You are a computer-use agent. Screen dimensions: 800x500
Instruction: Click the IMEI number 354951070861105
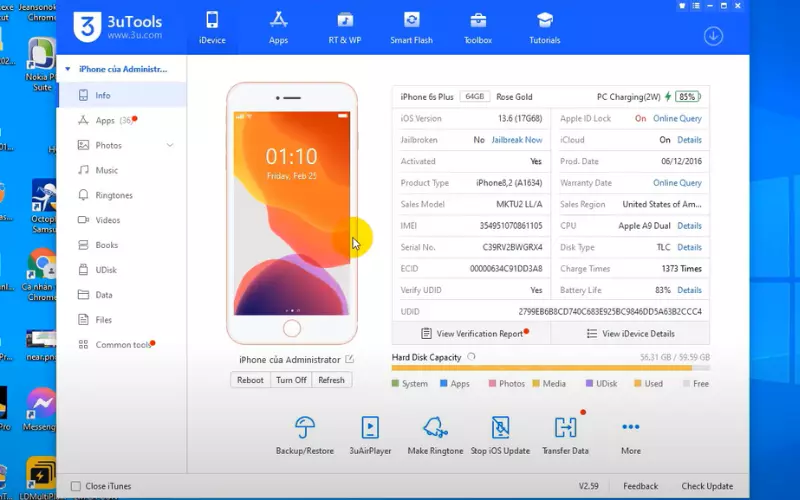pos(511,226)
